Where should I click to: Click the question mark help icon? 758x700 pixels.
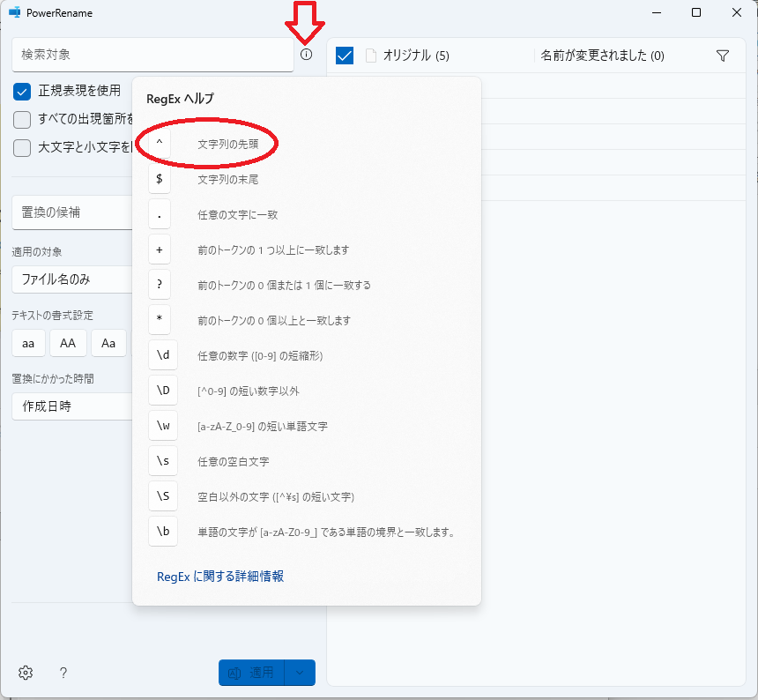tap(63, 673)
